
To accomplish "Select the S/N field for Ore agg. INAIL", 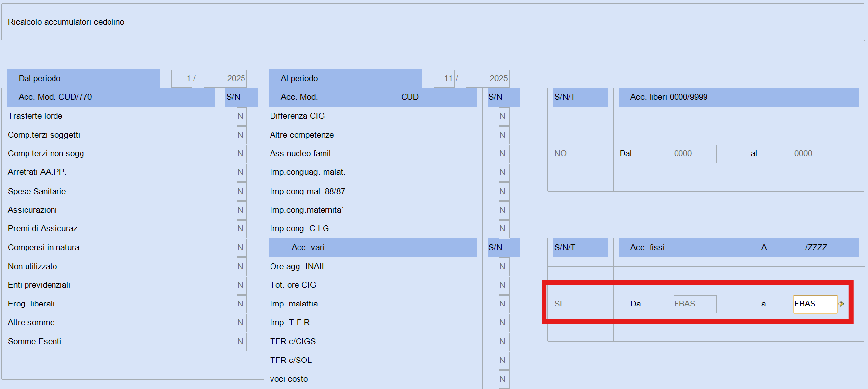I will click(x=504, y=267).
